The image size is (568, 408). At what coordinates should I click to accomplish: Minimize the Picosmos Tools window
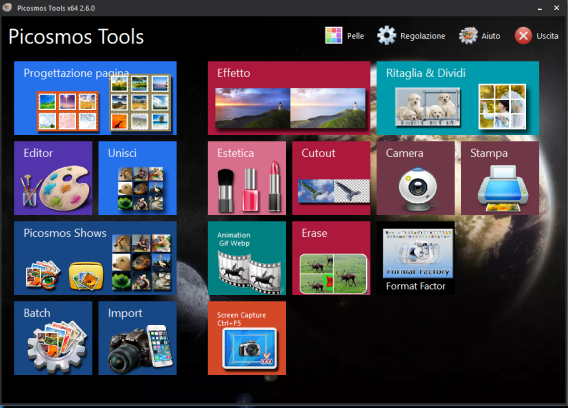pos(540,8)
